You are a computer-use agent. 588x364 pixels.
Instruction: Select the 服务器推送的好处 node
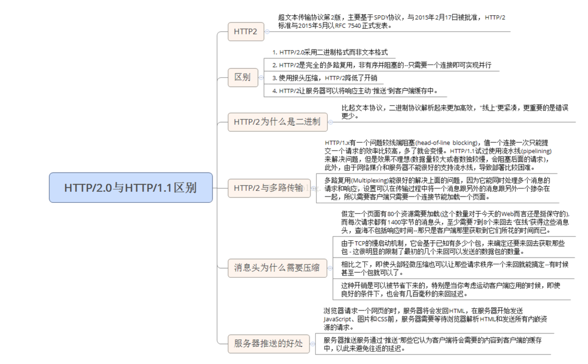coord(268,343)
